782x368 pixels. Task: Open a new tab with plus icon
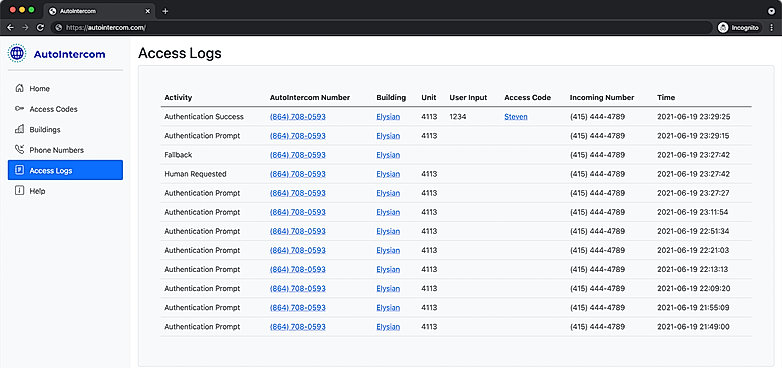165,11
